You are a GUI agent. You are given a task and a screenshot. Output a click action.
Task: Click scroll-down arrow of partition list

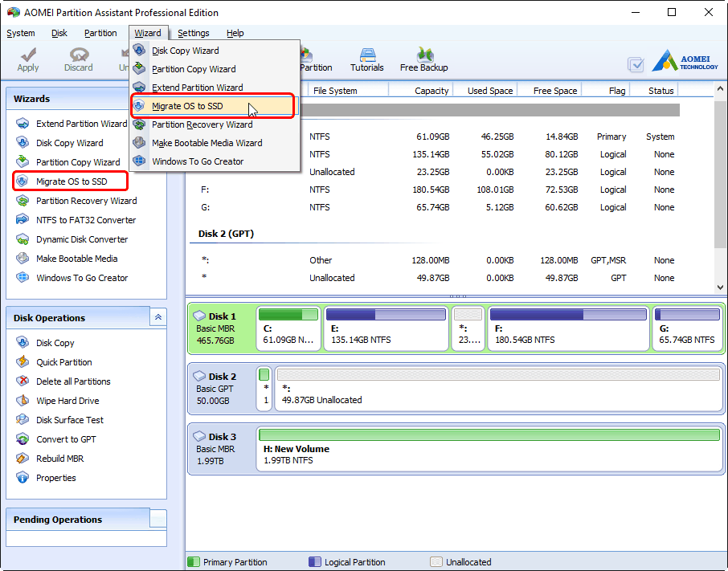[x=720, y=288]
